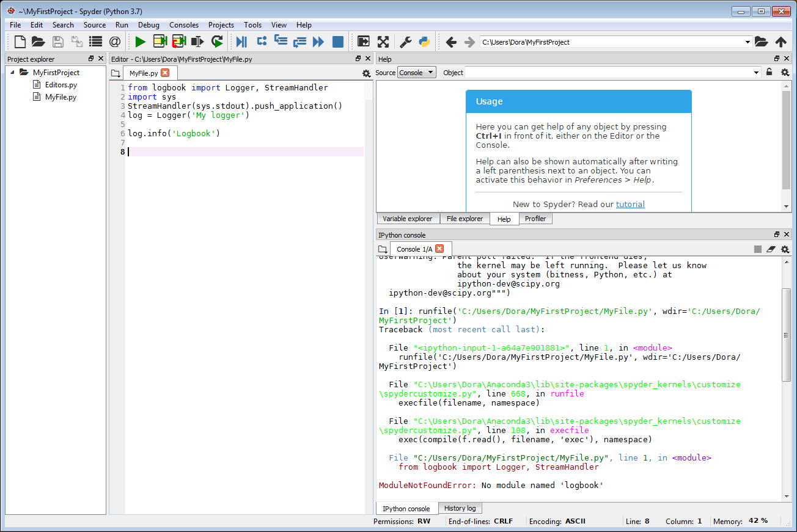
Task: Click the IPython console vertical scrollbar
Action: click(x=786, y=335)
